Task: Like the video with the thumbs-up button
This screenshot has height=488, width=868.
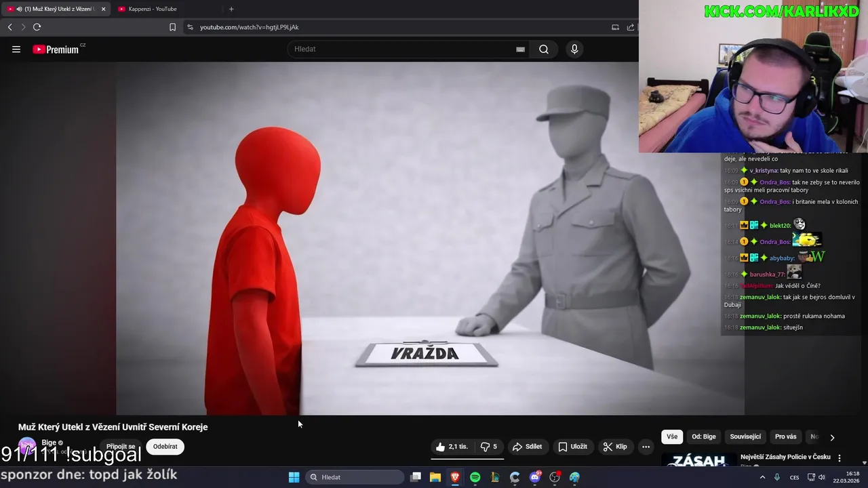Action: [x=452, y=447]
